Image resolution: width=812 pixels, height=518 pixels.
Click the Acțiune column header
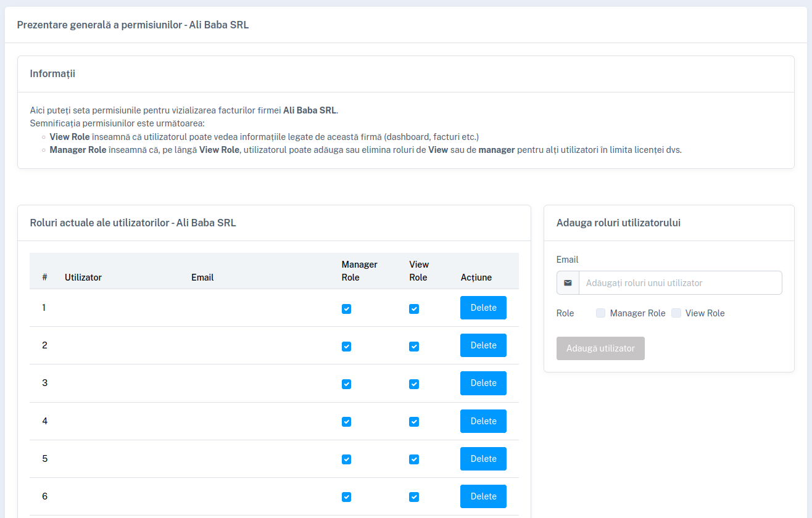[476, 277]
